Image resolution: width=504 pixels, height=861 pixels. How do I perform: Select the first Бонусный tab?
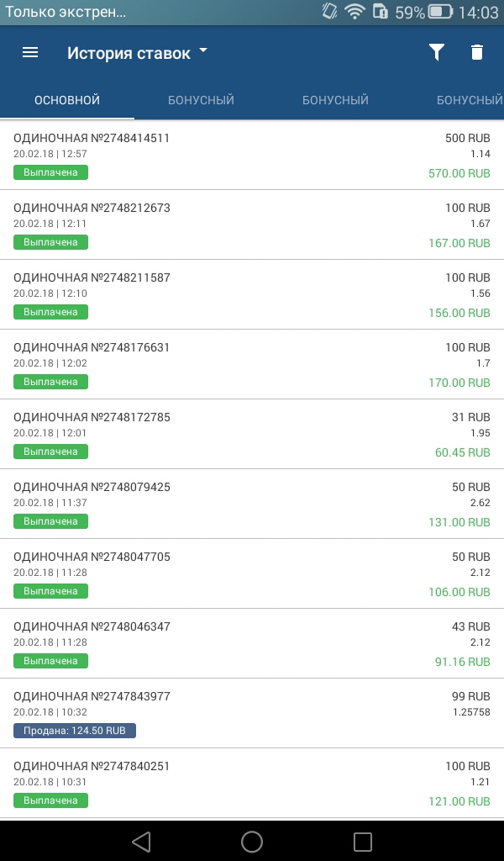[x=201, y=100]
